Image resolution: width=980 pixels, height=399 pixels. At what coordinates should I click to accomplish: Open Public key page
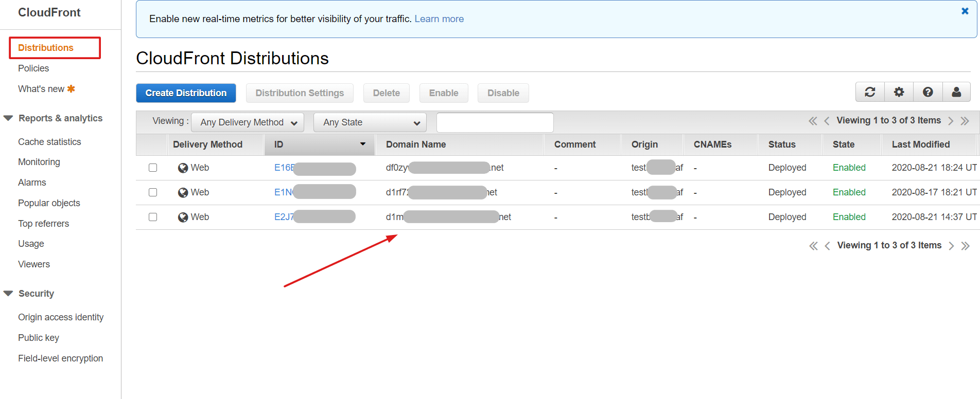[x=39, y=338]
